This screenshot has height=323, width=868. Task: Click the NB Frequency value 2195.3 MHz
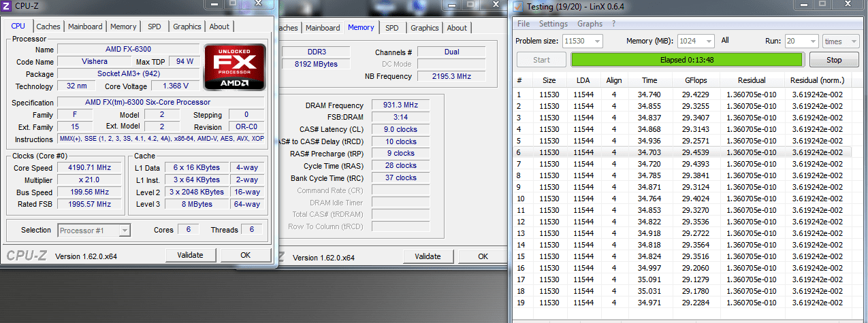click(451, 76)
